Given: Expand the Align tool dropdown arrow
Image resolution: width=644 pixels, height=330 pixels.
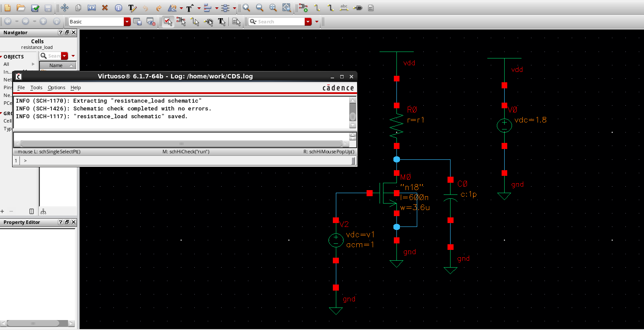Looking at the screenshot, I should [216, 8].
